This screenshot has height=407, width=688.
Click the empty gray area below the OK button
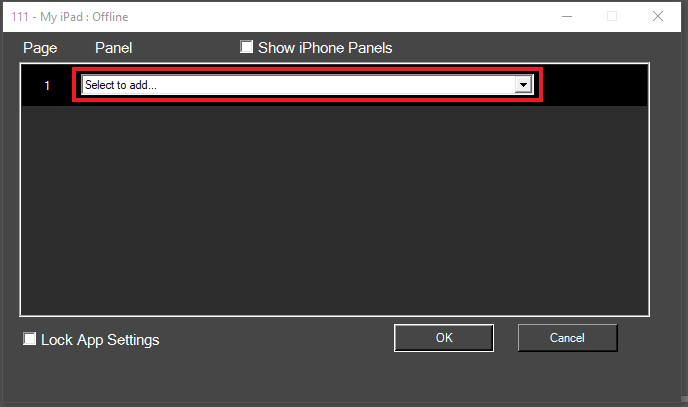pos(444,376)
